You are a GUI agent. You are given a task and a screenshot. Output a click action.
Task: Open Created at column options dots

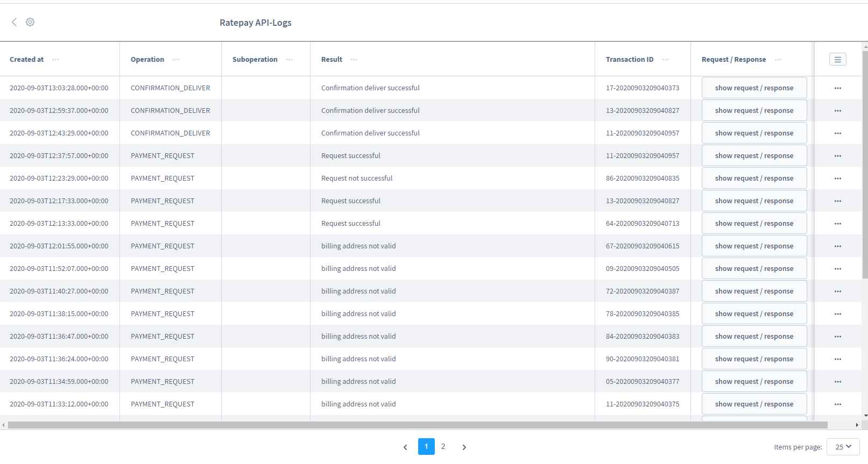click(x=55, y=60)
